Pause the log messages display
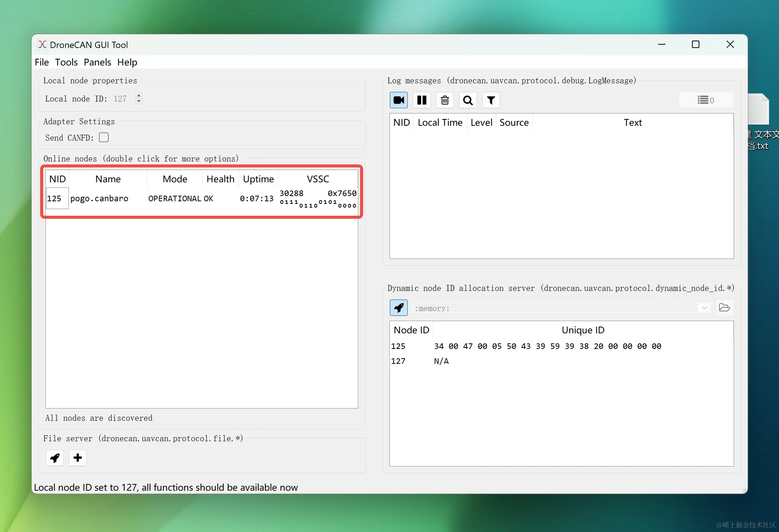Image resolution: width=779 pixels, height=532 pixels. pyautogui.click(x=421, y=100)
